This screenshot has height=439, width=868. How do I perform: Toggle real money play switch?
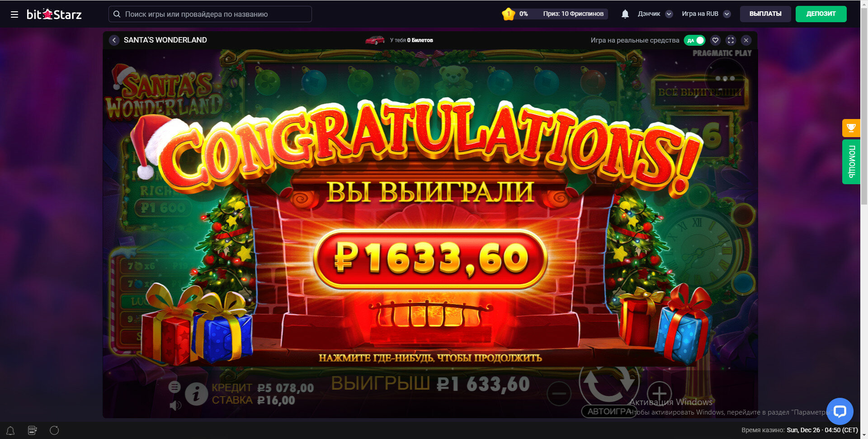click(x=694, y=40)
